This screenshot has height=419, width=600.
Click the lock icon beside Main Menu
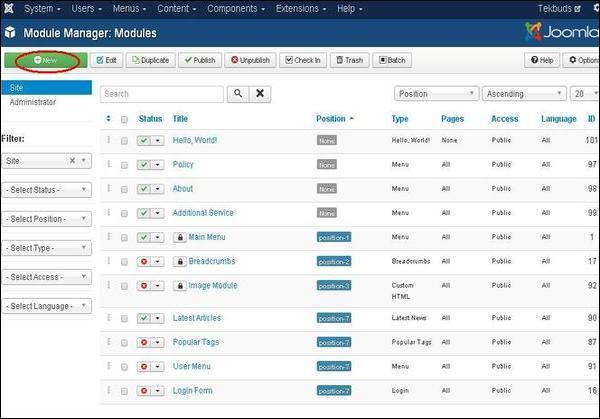point(180,238)
